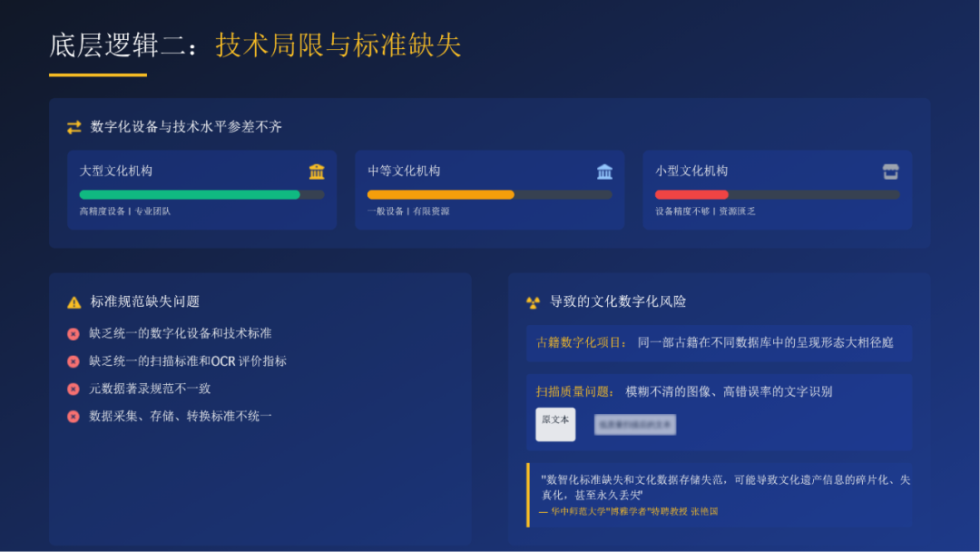
Task: Click the caption 设备精度不够 | 资源匮乏
Action: click(705, 212)
